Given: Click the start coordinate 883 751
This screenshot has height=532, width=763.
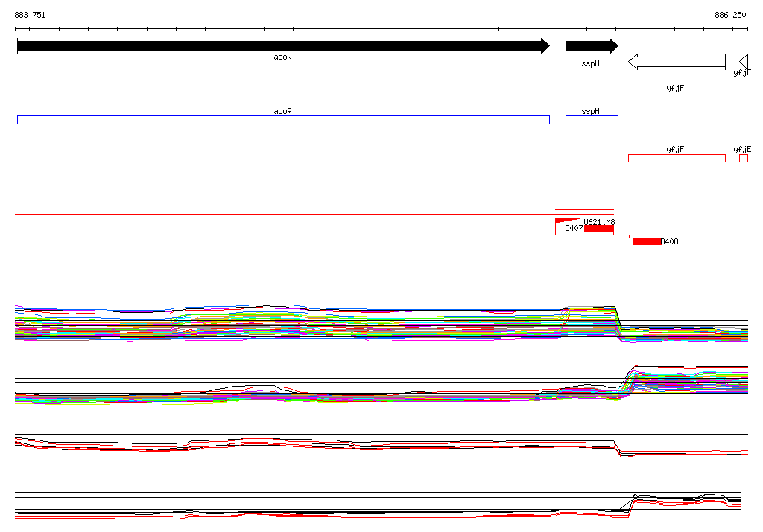Looking at the screenshot, I should tap(30, 15).
